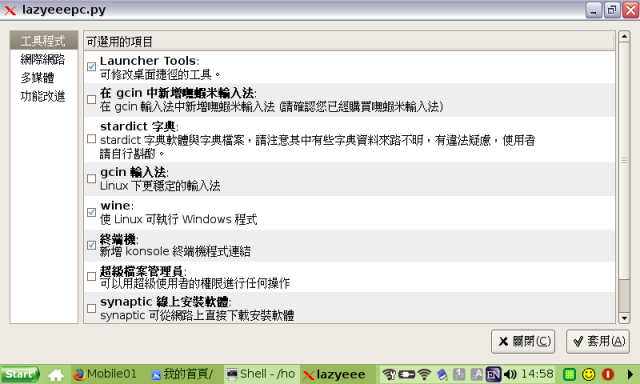Switch to the 網際網路 category
Viewport: 640px width, 384px height.
pos(44,60)
